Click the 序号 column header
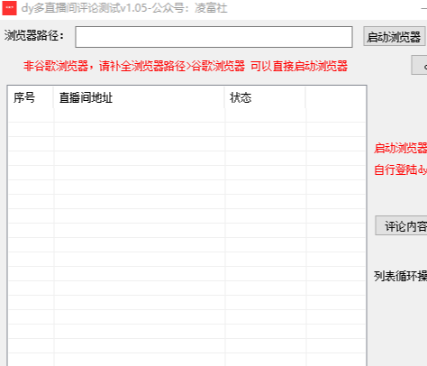 pyautogui.click(x=30, y=98)
